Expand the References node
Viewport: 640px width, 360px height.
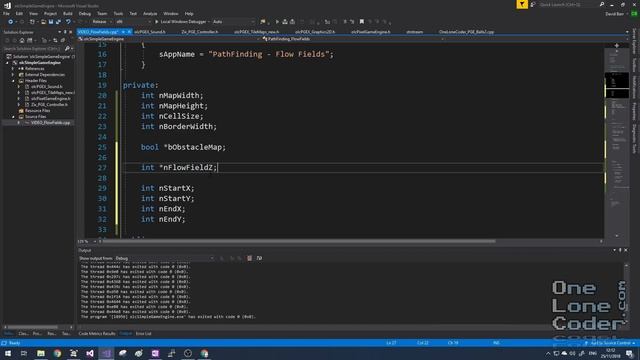pyautogui.click(x=13, y=69)
